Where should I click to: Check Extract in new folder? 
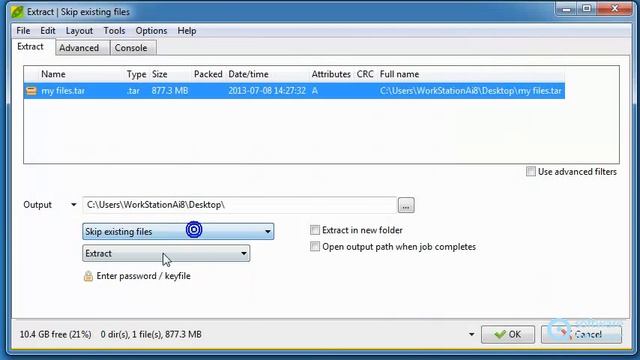pyautogui.click(x=315, y=230)
